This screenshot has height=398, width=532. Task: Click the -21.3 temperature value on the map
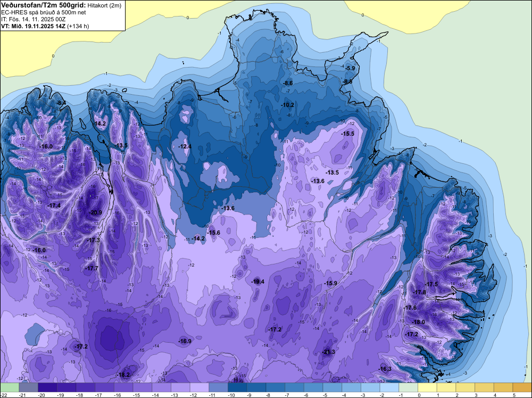(x=328, y=352)
